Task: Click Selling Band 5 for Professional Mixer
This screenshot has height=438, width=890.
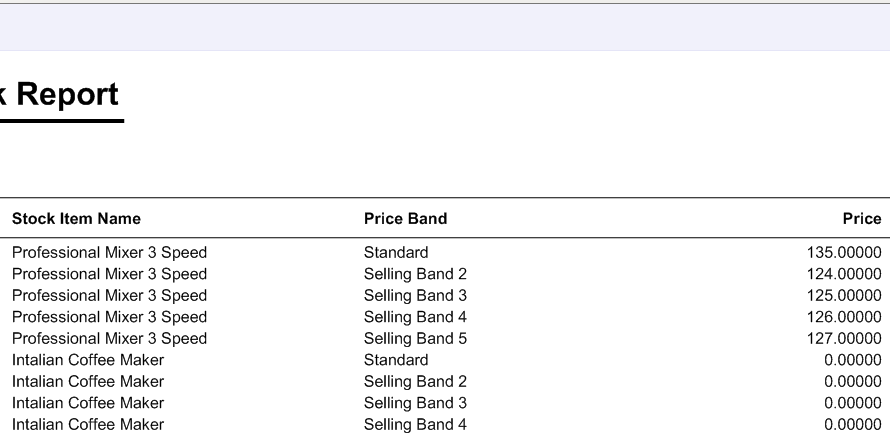Action: click(x=415, y=339)
